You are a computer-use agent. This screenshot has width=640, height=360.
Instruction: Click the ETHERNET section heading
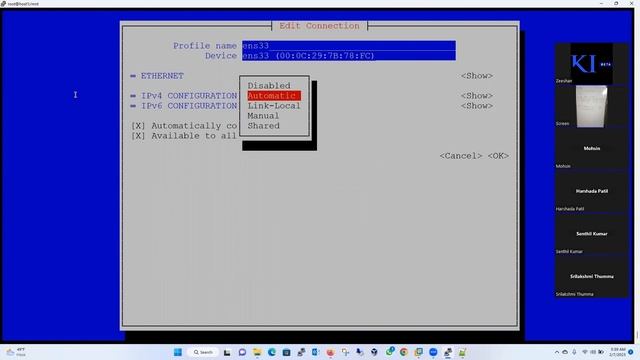[162, 76]
